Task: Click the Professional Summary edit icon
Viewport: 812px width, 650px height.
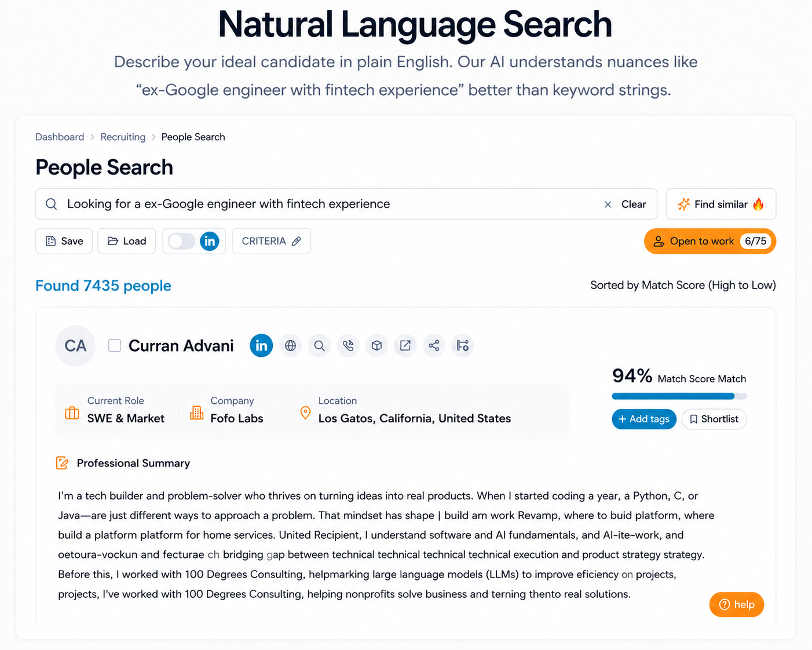Action: pyautogui.click(x=62, y=463)
